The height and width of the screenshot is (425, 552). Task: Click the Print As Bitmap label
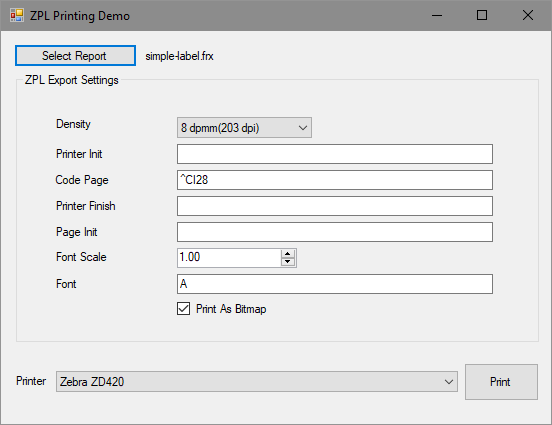pyautogui.click(x=231, y=309)
